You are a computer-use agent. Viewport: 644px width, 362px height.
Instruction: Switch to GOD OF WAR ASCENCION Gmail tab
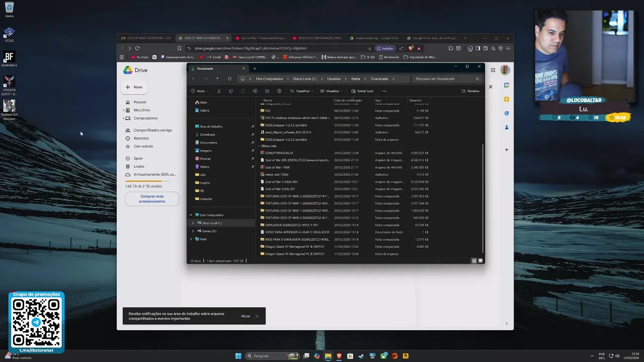click(146, 38)
